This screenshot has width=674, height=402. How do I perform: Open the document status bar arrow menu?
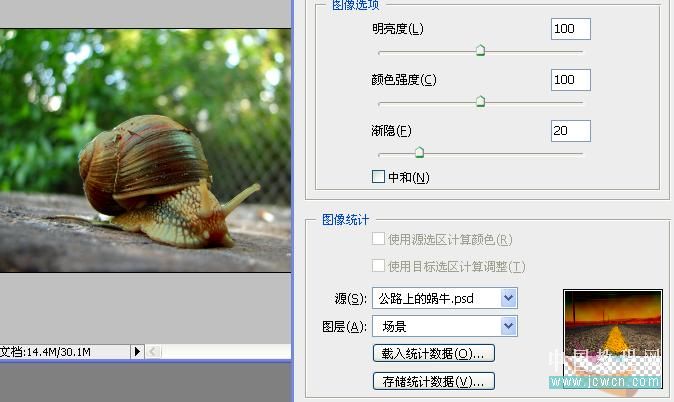pyautogui.click(x=137, y=352)
